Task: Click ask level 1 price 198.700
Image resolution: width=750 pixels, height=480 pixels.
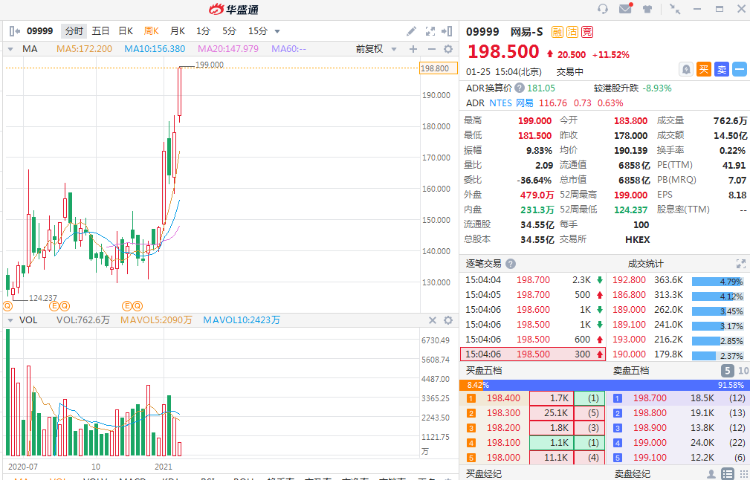Action: (x=650, y=398)
